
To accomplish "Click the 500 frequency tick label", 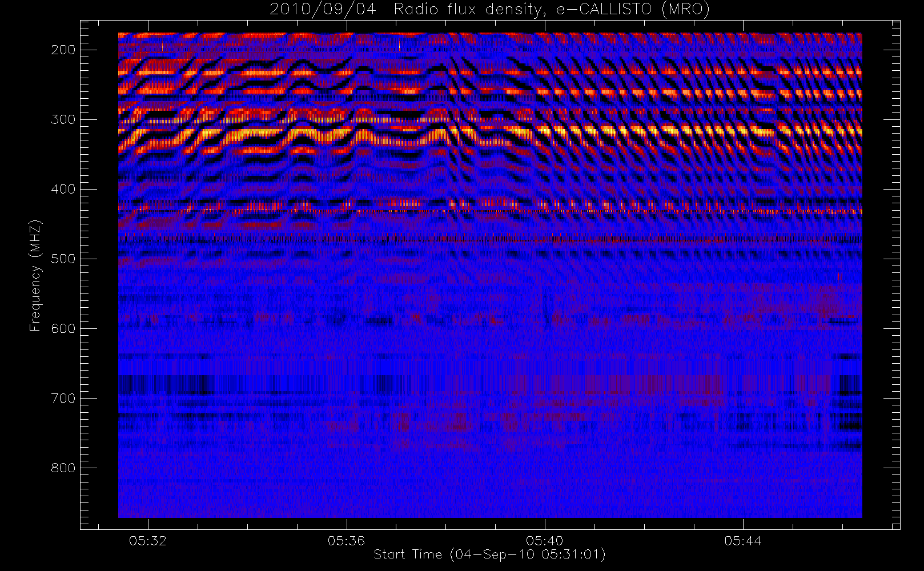I will click(63, 259).
